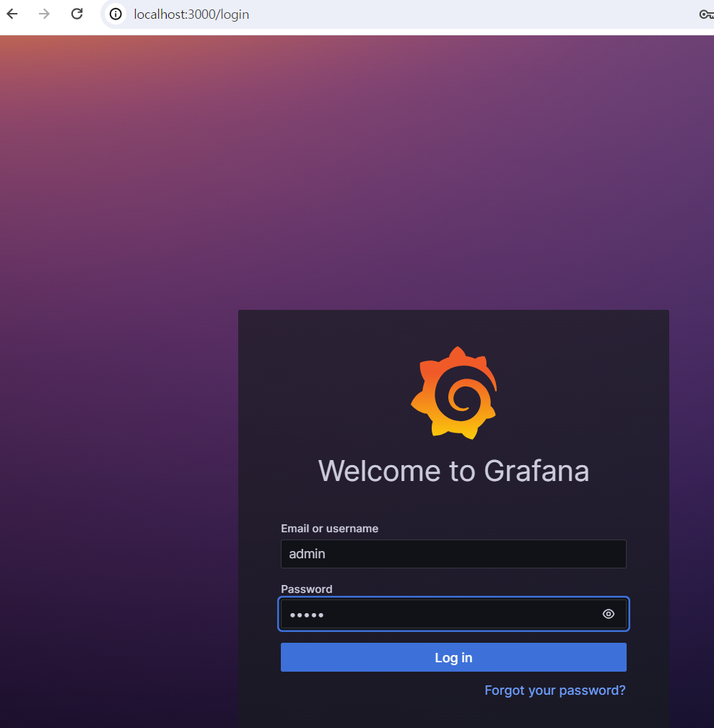Open the address bar at localhost:3000/login

(191, 14)
